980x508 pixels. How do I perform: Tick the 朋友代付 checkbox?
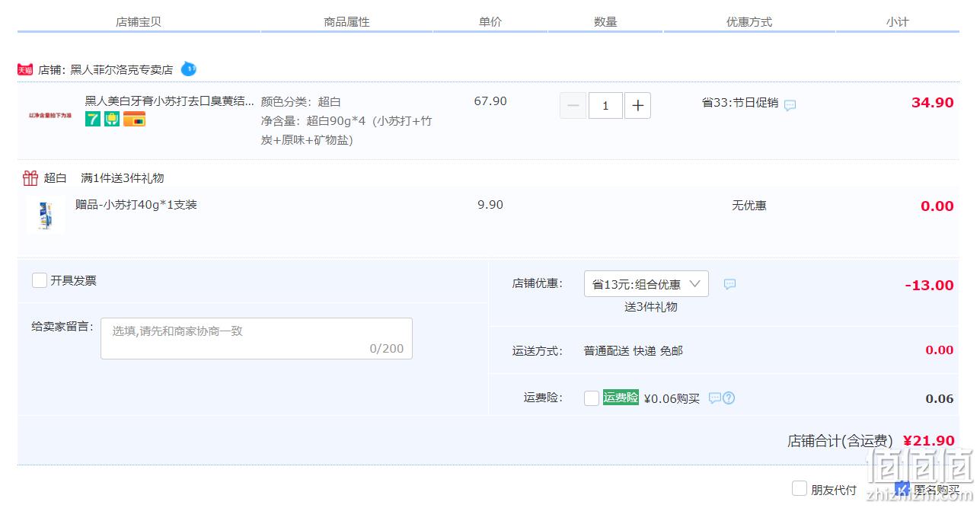click(x=800, y=488)
